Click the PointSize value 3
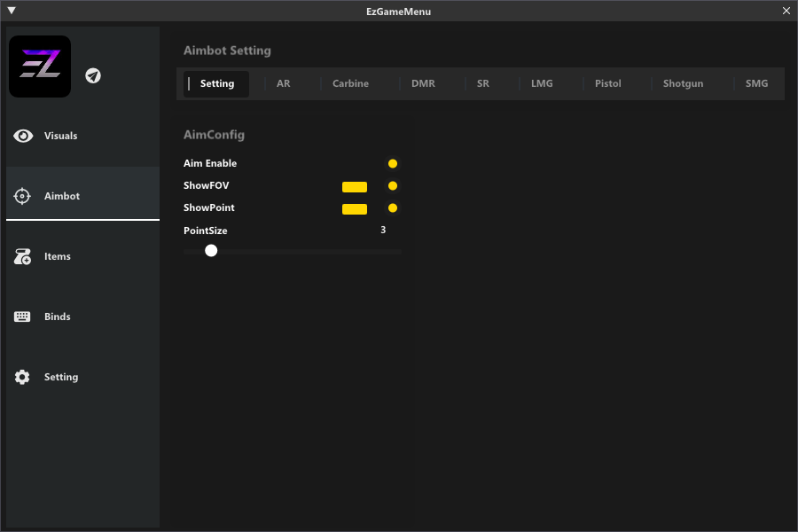Viewport: 798px width, 532px height. [x=383, y=231]
